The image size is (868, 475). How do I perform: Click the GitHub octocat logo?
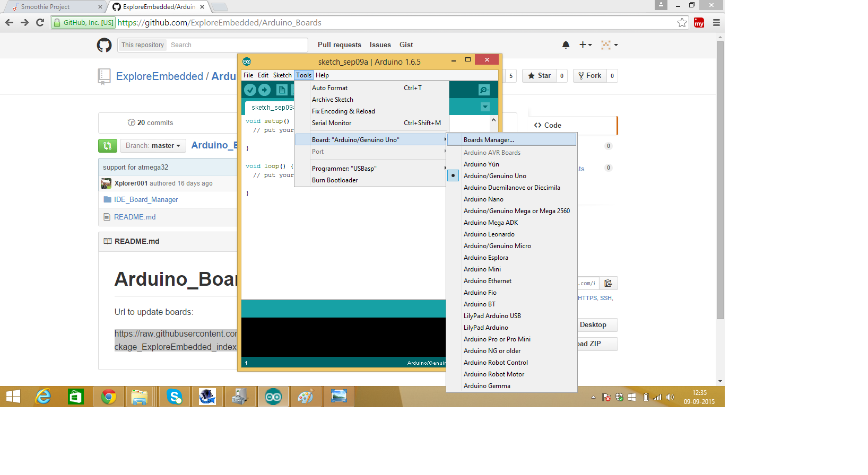[x=104, y=45]
